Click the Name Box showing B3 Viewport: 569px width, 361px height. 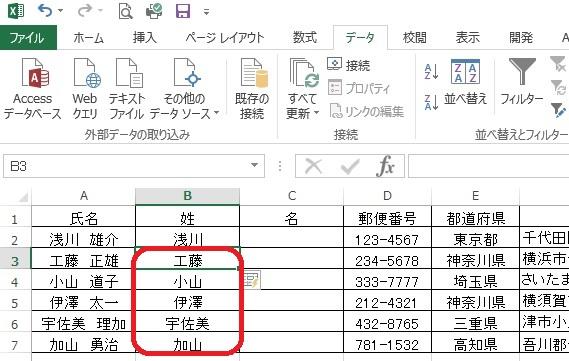pyautogui.click(x=126, y=166)
